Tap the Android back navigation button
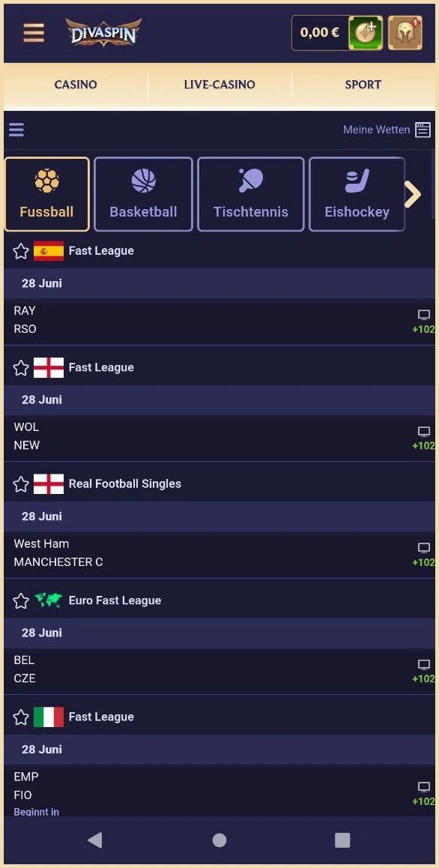The width and height of the screenshot is (439, 868). click(x=94, y=840)
